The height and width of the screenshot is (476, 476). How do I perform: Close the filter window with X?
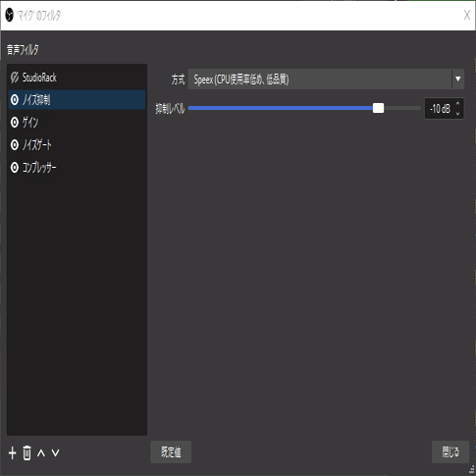[467, 15]
